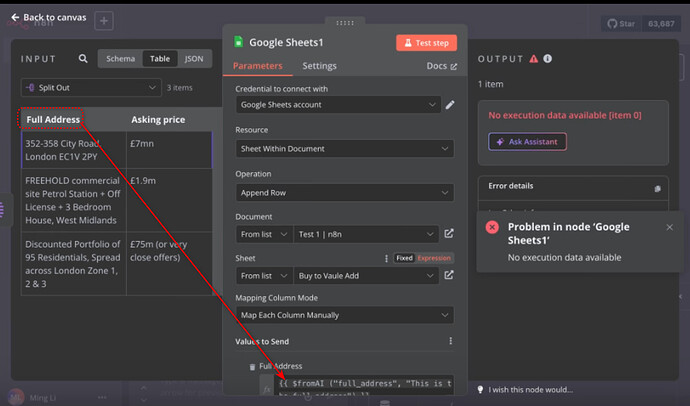Open Sheet From list mode dropdown
The image size is (690, 406).
264,276
